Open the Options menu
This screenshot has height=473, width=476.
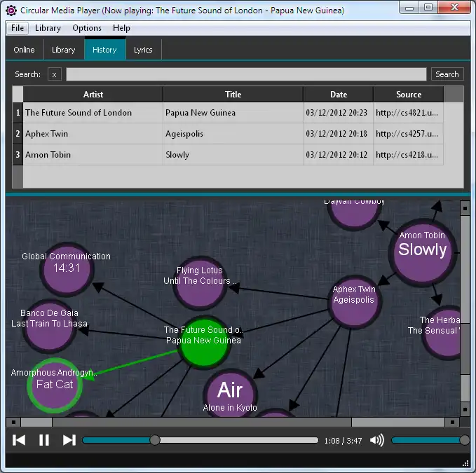click(87, 28)
